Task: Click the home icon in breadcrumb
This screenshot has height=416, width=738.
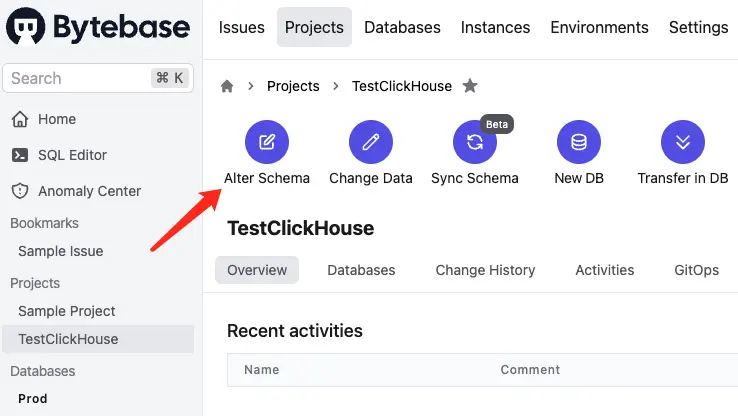Action: tap(227, 86)
